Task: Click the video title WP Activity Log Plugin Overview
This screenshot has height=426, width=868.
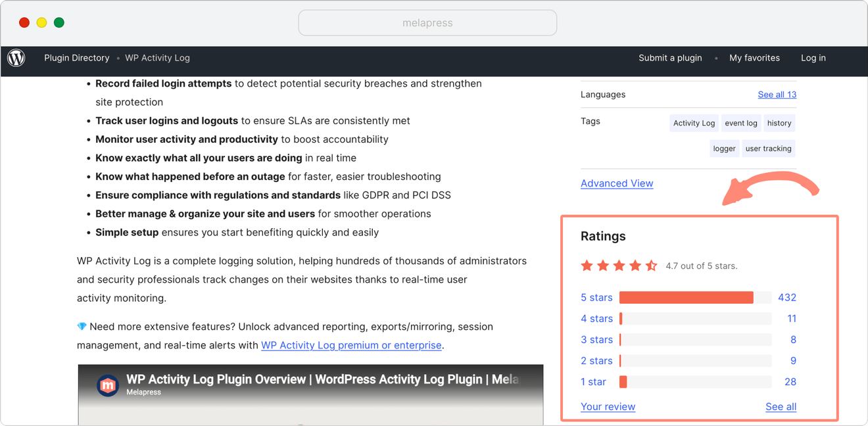Action: tap(322, 379)
